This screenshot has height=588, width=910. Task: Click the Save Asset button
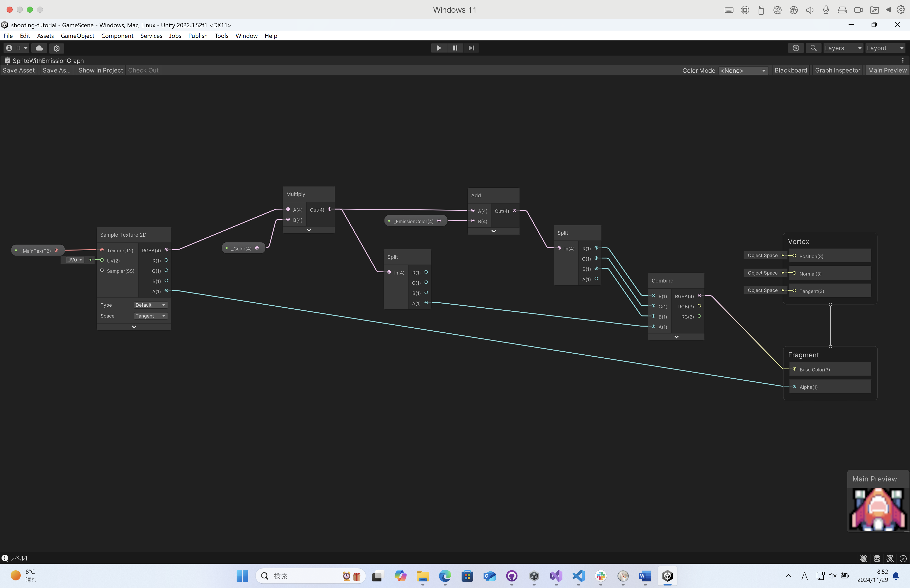click(19, 70)
